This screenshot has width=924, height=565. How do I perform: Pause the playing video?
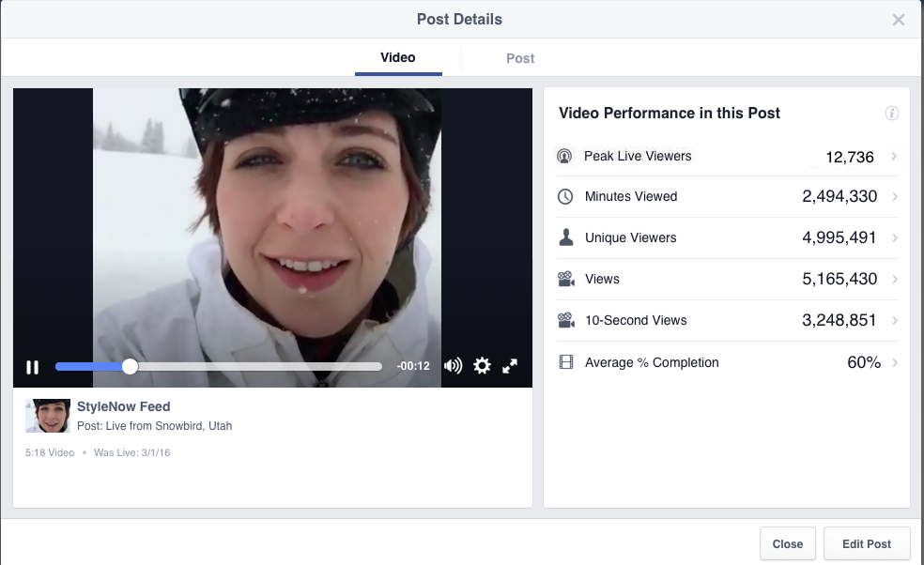32,367
